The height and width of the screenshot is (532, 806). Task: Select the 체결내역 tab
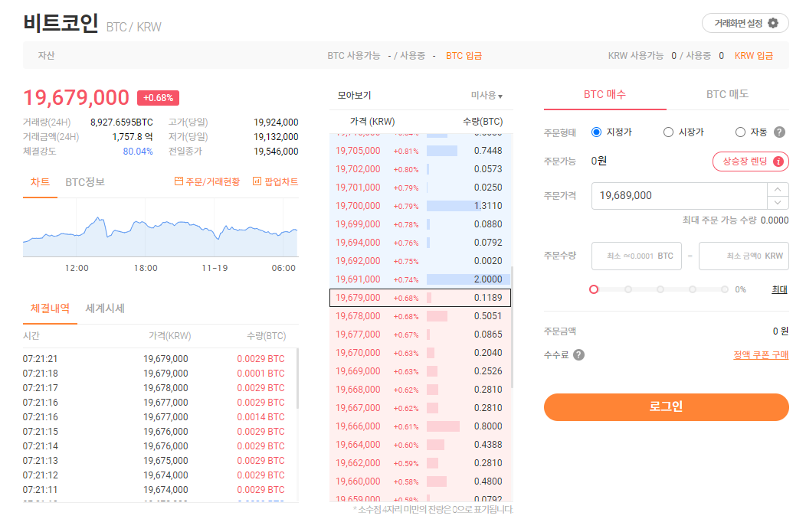click(50, 308)
